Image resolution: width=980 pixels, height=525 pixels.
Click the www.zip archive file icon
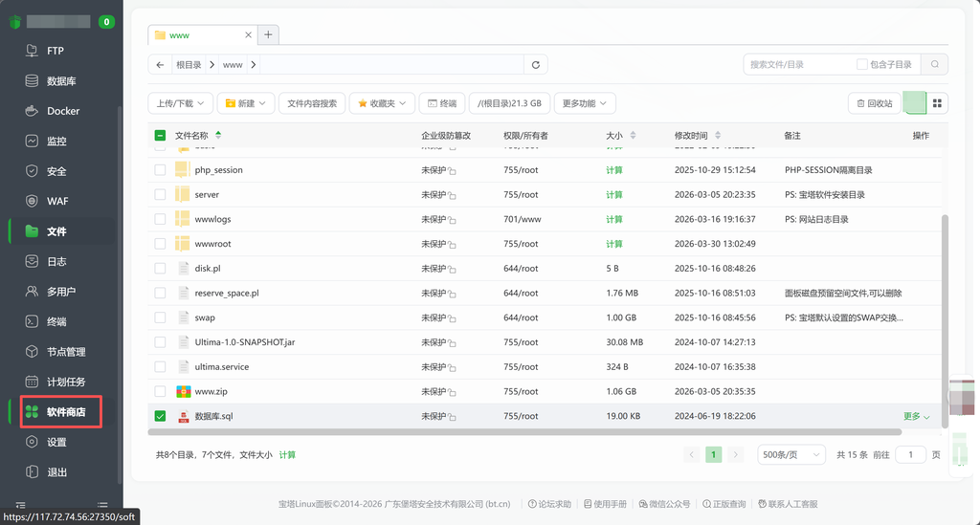click(x=184, y=391)
